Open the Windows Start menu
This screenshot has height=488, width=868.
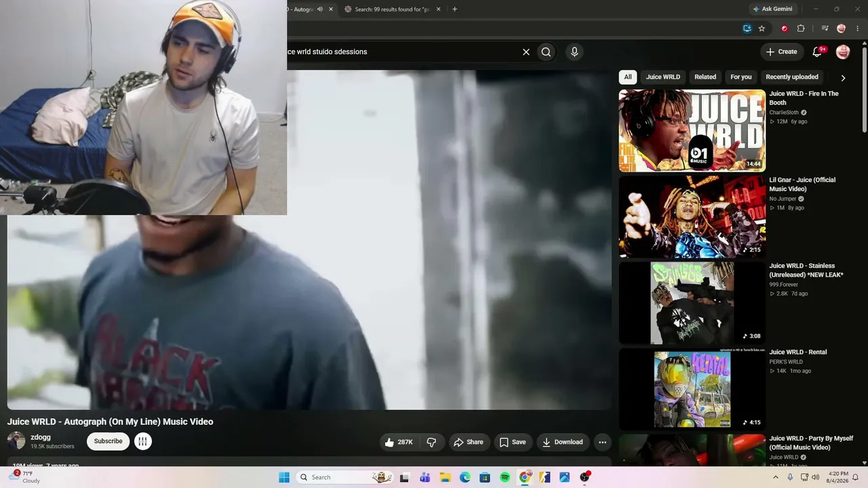pyautogui.click(x=285, y=477)
